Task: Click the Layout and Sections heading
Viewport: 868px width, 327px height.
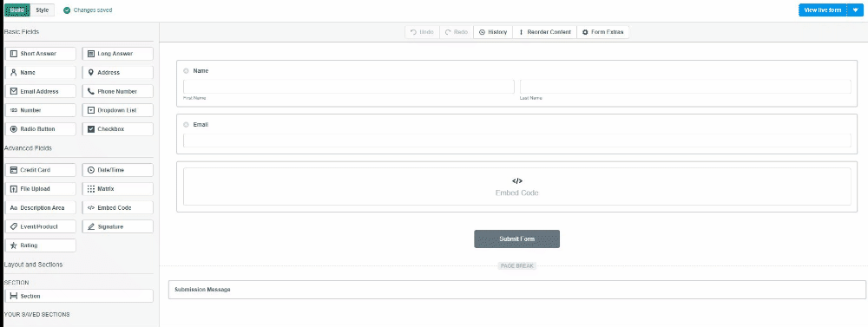Action: pos(33,265)
